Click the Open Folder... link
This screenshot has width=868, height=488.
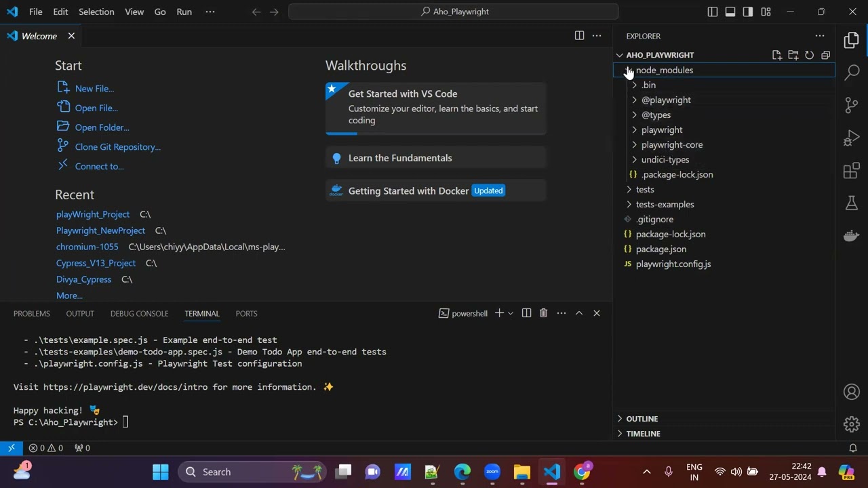102,127
